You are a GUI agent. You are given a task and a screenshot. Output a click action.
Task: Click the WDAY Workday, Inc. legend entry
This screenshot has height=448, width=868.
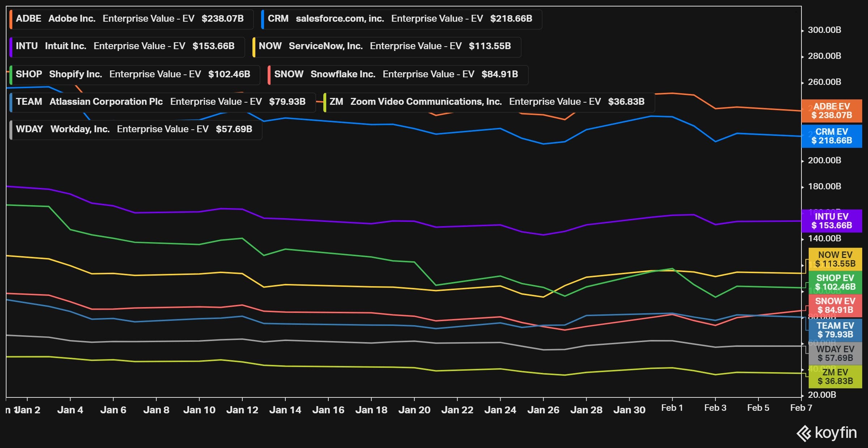coord(136,129)
